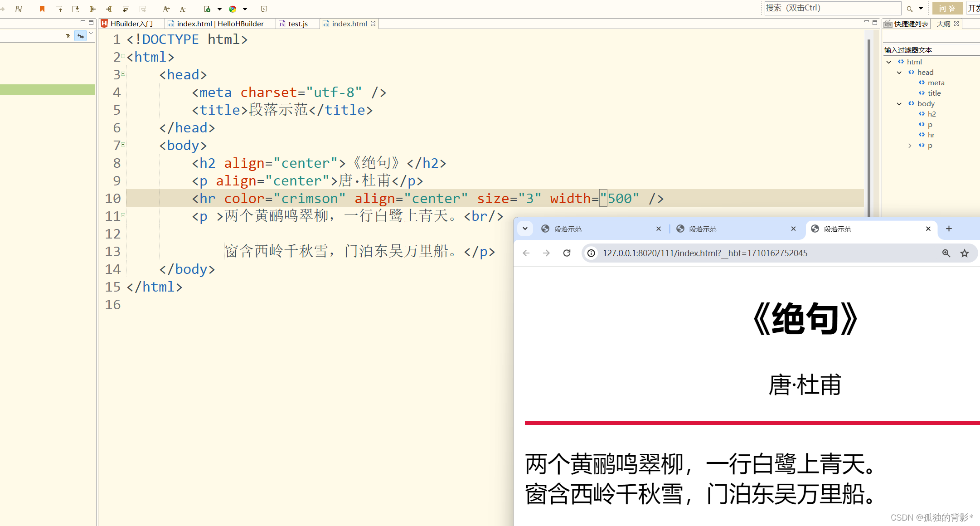Open the HBuilder入门 tab
The width and height of the screenshot is (980, 526).
point(131,24)
